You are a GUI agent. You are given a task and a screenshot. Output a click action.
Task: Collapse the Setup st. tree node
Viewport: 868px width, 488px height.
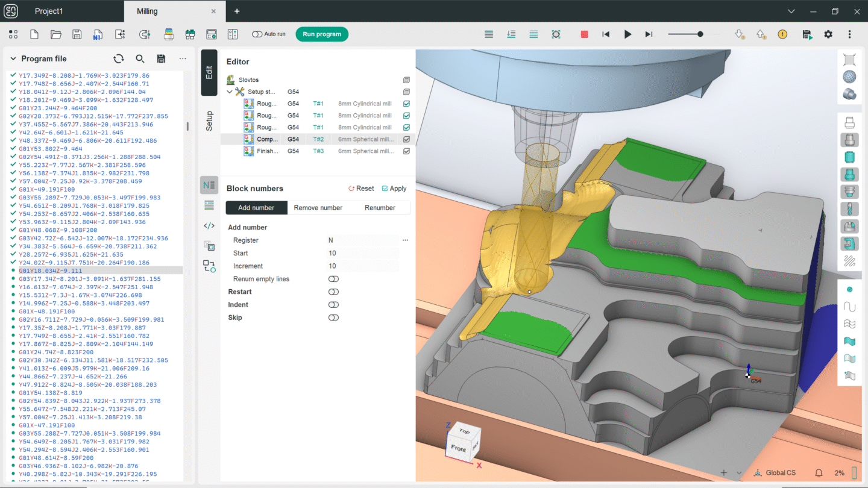pos(229,91)
